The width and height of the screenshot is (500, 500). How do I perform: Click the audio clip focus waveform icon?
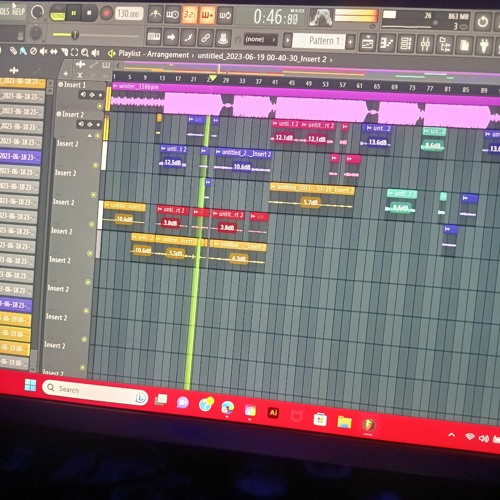pos(80,64)
